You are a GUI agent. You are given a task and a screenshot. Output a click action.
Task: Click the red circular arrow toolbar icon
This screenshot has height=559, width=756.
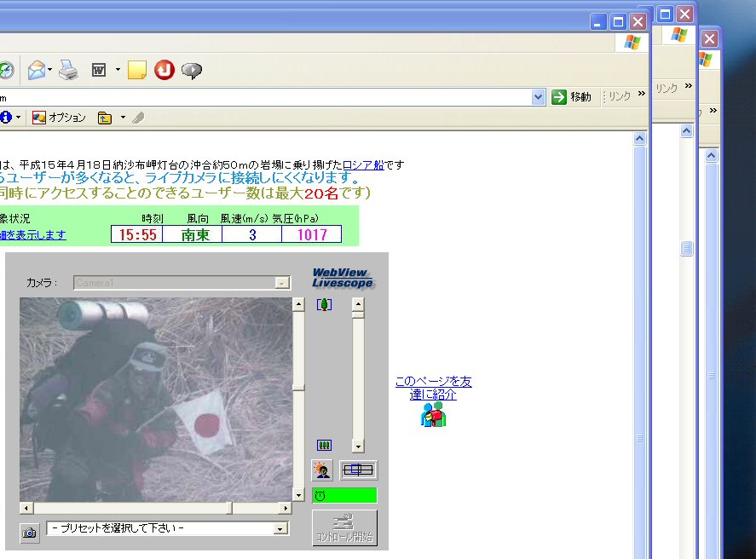tap(164, 70)
